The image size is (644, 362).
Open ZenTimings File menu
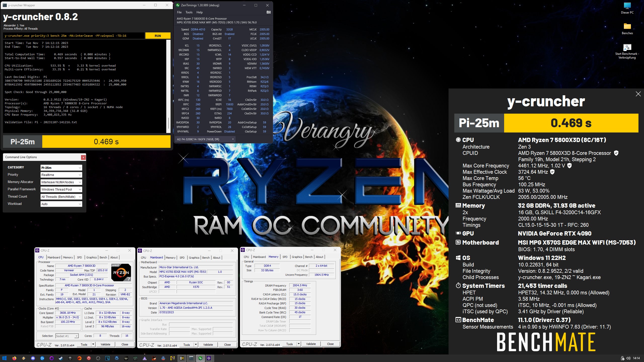179,12
